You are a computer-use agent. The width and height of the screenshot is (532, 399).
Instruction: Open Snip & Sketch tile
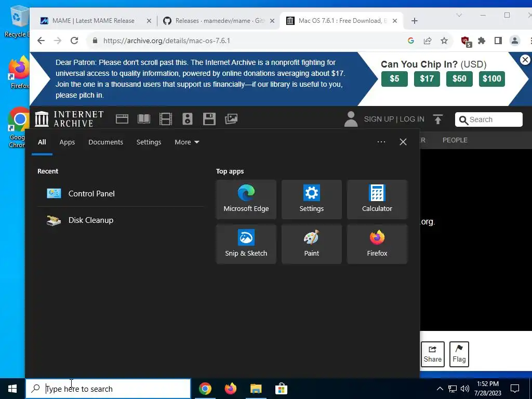click(x=246, y=244)
